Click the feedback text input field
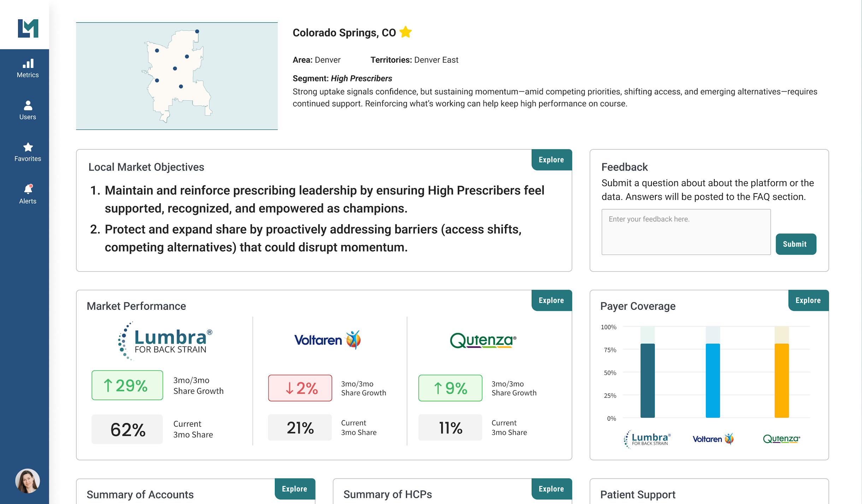The image size is (862, 504). click(686, 232)
